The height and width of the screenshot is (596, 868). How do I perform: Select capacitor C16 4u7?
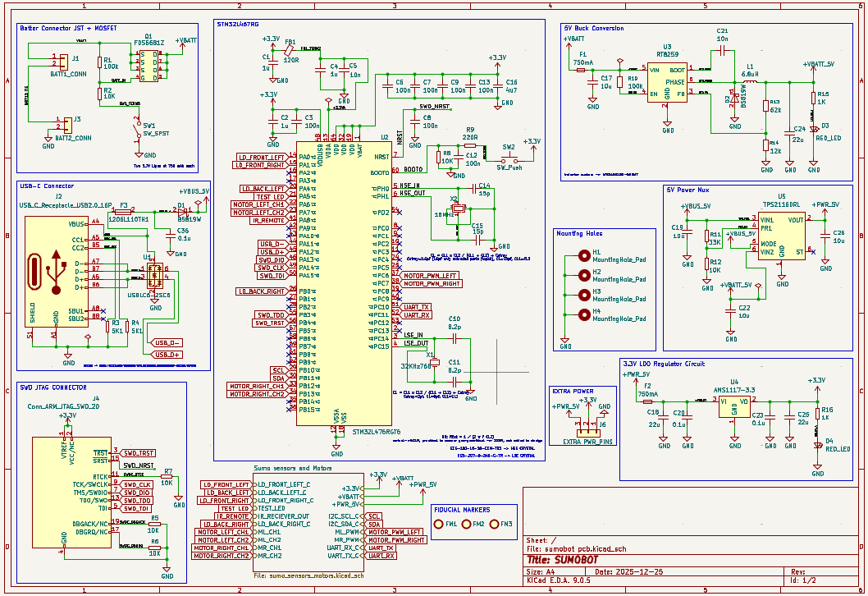[x=497, y=86]
